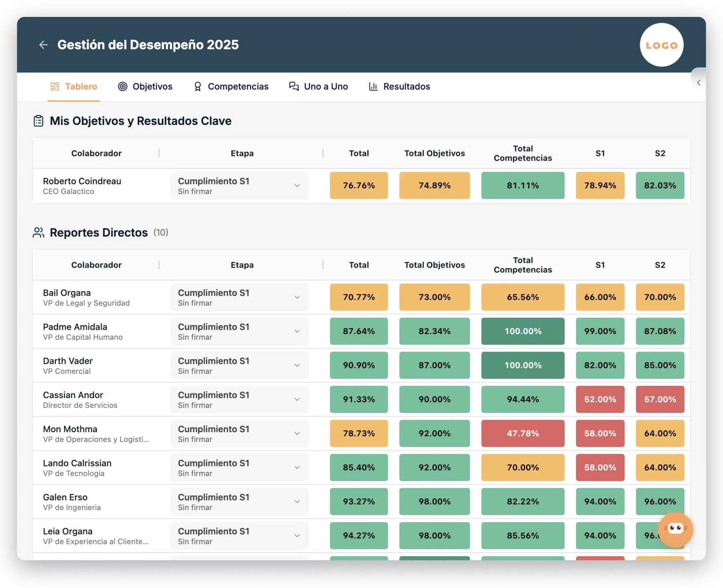Click Darth Vader's 87.00% objetivos value

tap(434, 365)
